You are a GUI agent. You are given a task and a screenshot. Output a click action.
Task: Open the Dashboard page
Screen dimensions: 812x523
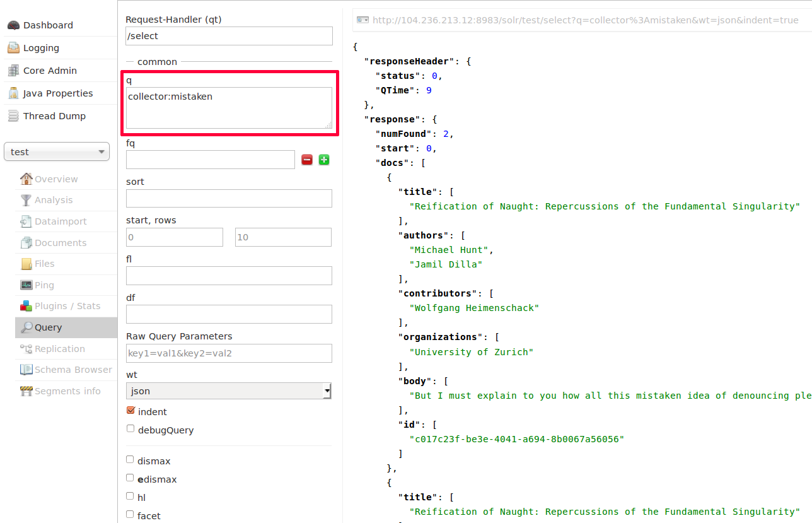(48, 25)
